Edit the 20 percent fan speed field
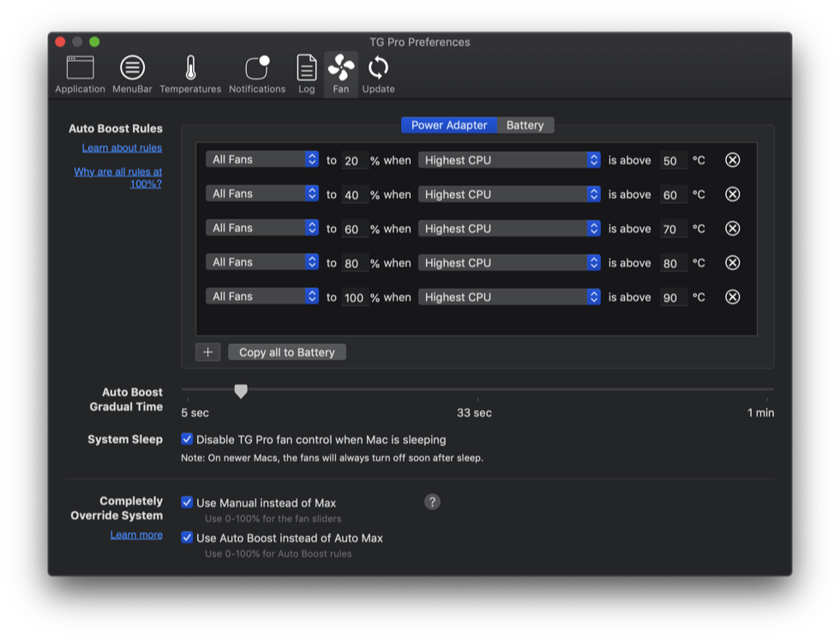 click(354, 160)
